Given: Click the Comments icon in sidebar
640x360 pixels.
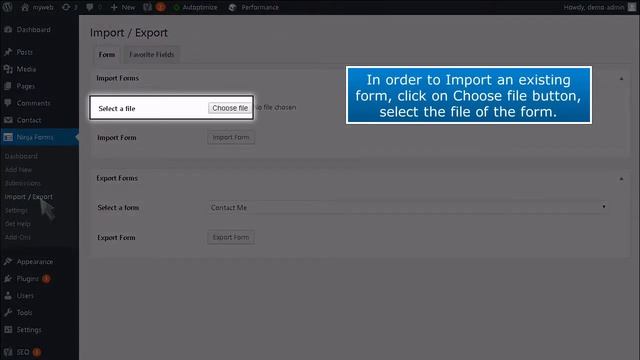Looking at the screenshot, I should 8,103.
